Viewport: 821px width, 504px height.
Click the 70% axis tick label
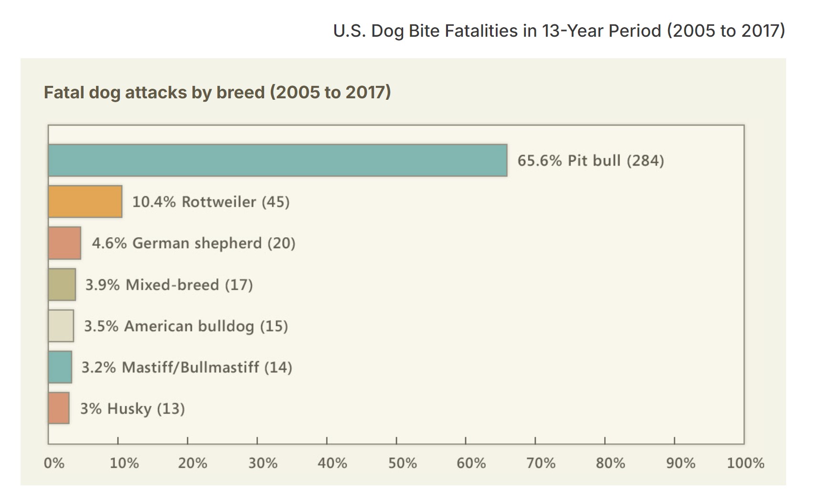[541, 463]
